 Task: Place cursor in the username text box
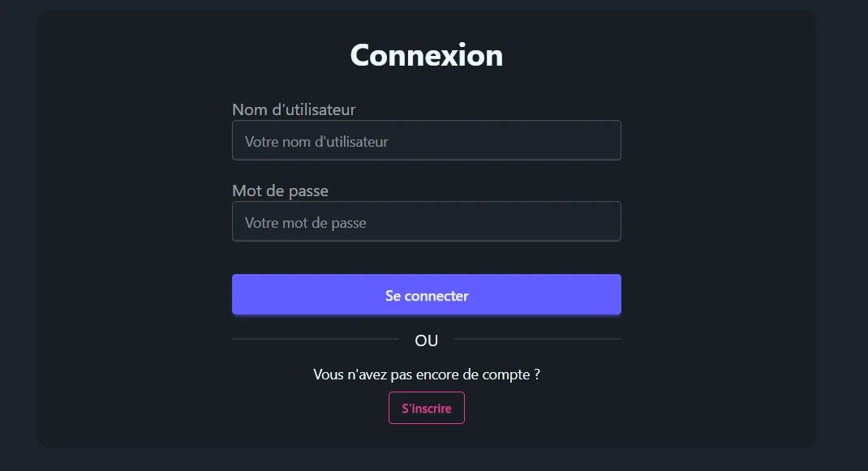click(x=487, y=141)
